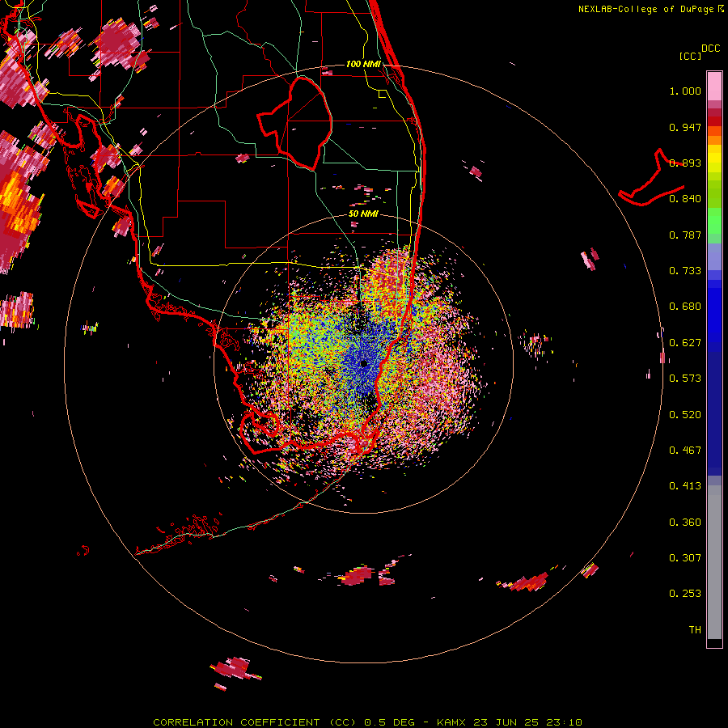The height and width of the screenshot is (728, 728).
Task: Click the 50 NMI range ring label
Action: [363, 214]
